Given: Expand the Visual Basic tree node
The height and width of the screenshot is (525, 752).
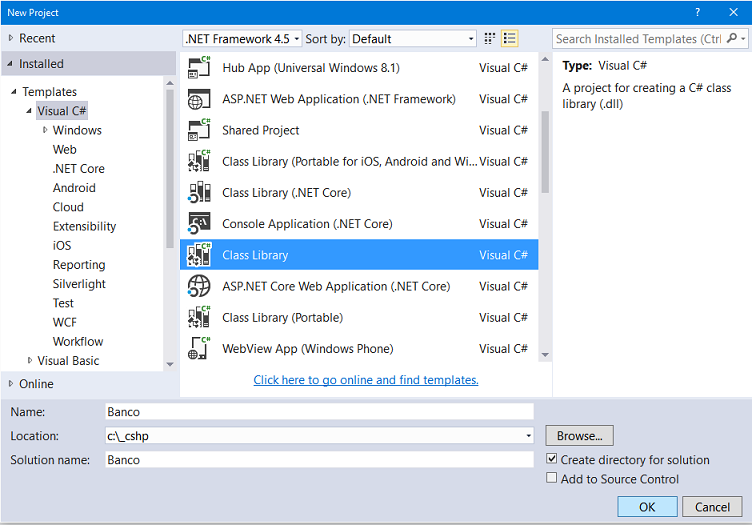Looking at the screenshot, I should point(30,360).
